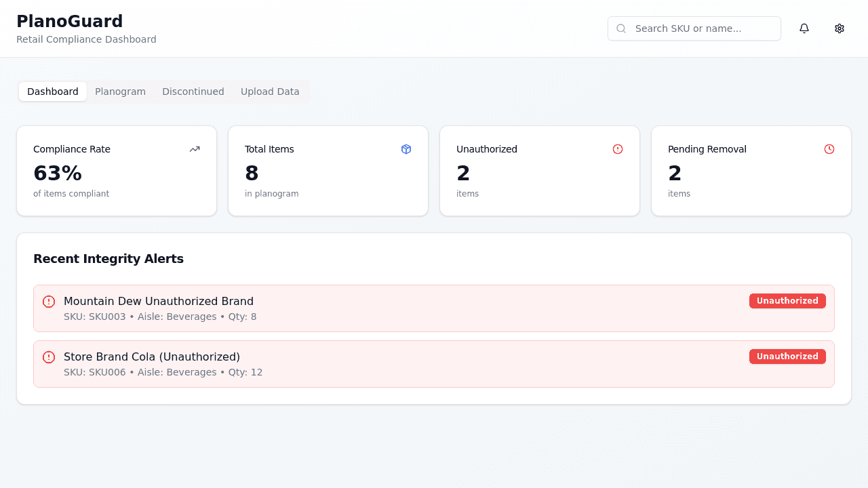Click the package icon on Total Items
The height and width of the screenshot is (488, 868).
(406, 149)
